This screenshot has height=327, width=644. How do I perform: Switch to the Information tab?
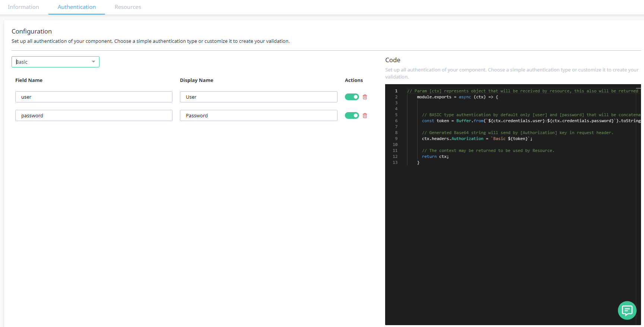pos(23,7)
